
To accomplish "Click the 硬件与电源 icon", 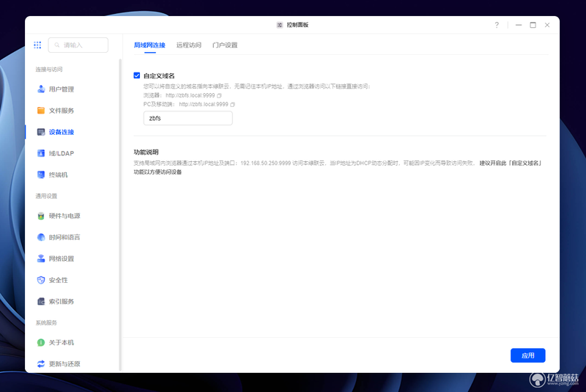I will tap(41, 215).
